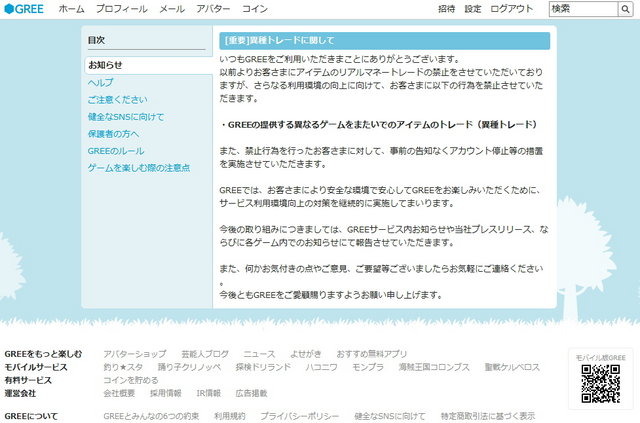Open the ホーム menu item
Image resolution: width=640 pixels, height=423 pixels.
pos(71,9)
